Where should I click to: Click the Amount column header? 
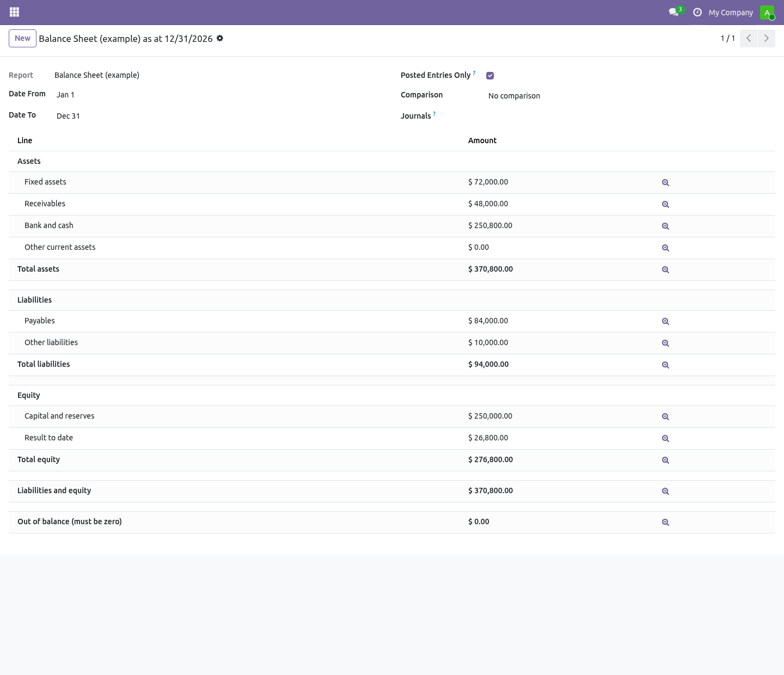(482, 140)
